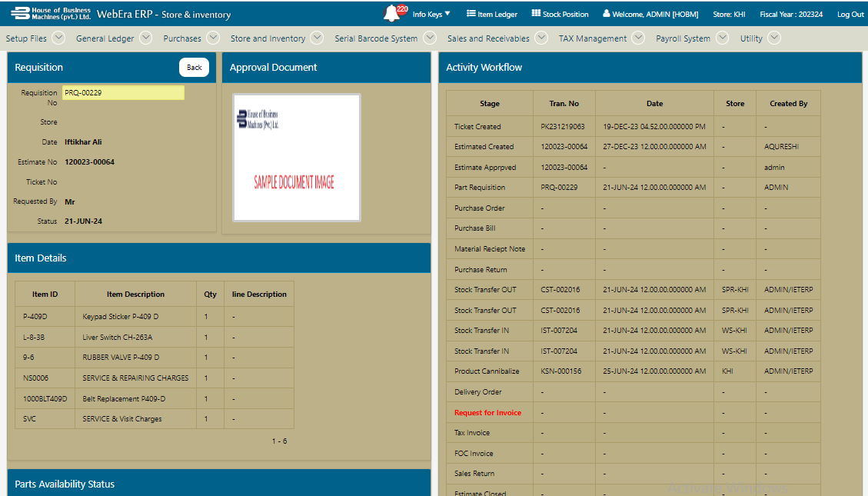
Task: Click the Back button in Requisition
Action: [x=195, y=67]
